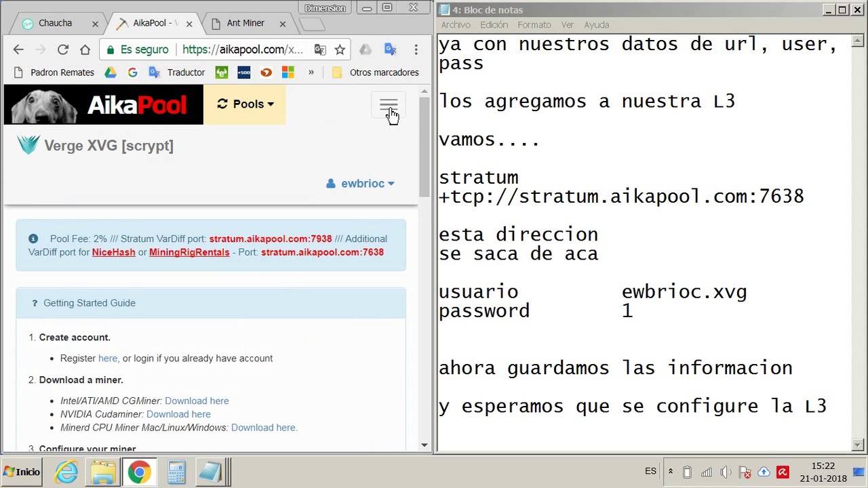Open Google Translate extension icon
Viewport: 868px width, 488px height.
pyautogui.click(x=390, y=49)
